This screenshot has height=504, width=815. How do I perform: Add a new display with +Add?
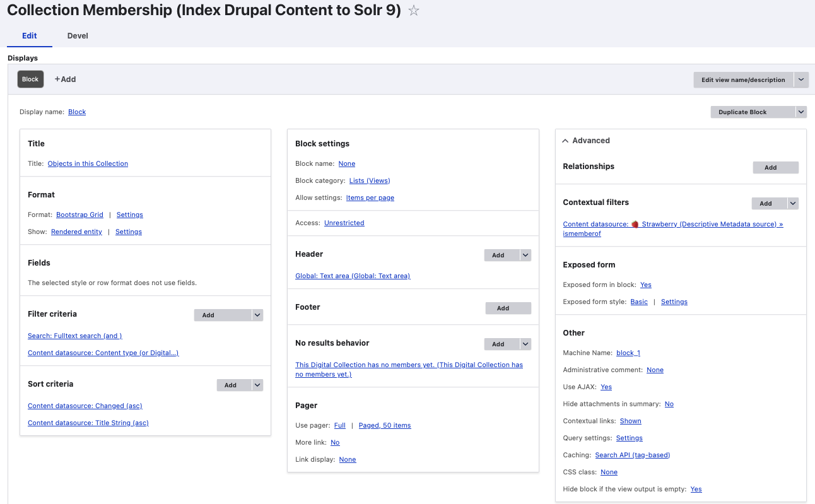[65, 79]
